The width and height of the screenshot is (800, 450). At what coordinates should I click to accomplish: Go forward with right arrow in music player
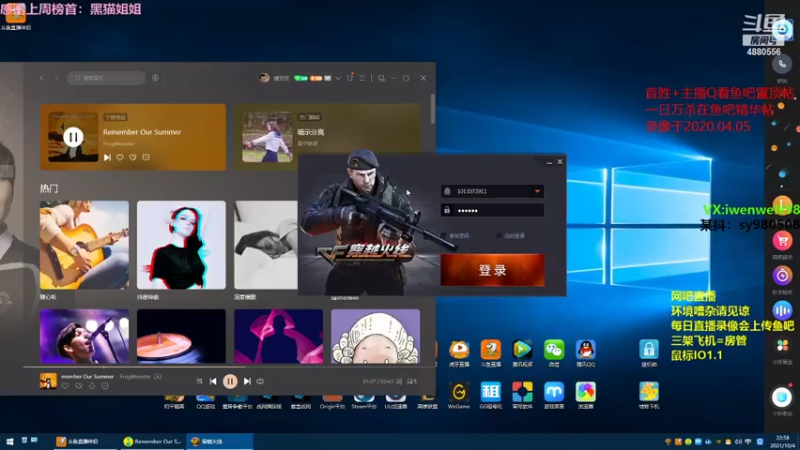[56, 78]
